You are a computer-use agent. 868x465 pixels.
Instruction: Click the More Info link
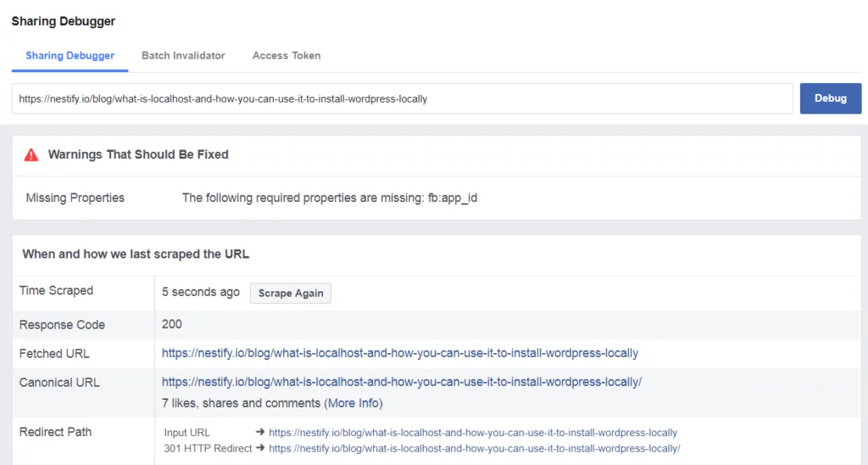[353, 403]
